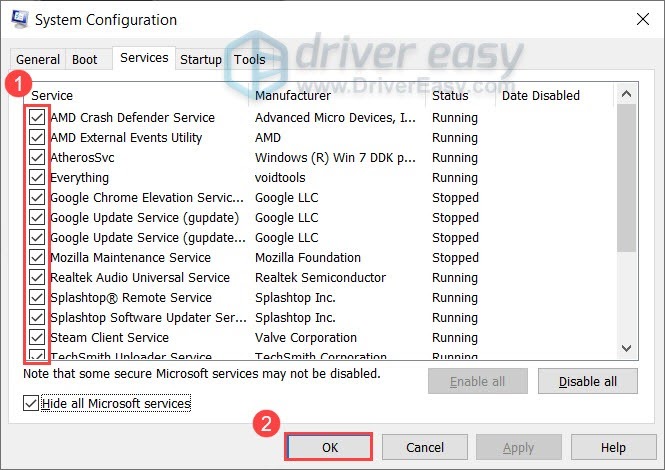Disable Realtek Audio Universal Service checkbox
The image size is (665, 470).
coord(37,278)
